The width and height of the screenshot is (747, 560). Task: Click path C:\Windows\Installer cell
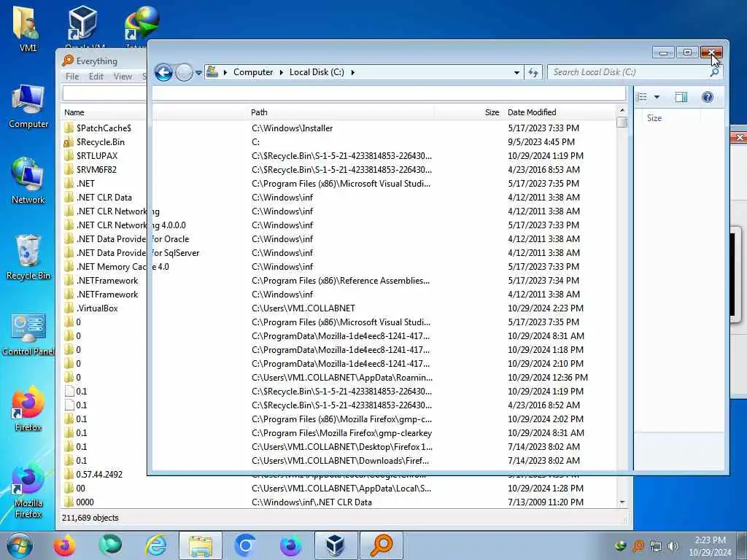(292, 128)
